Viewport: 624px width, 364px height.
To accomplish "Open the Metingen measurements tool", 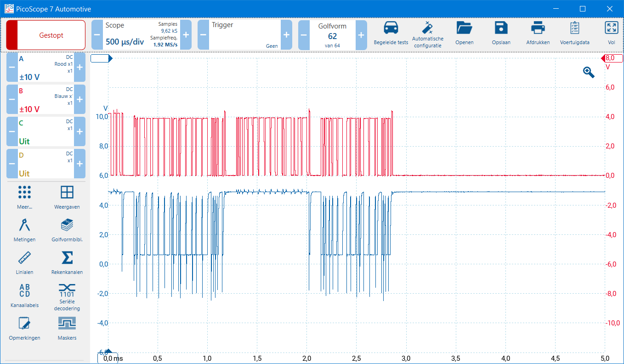I will 24,226.
